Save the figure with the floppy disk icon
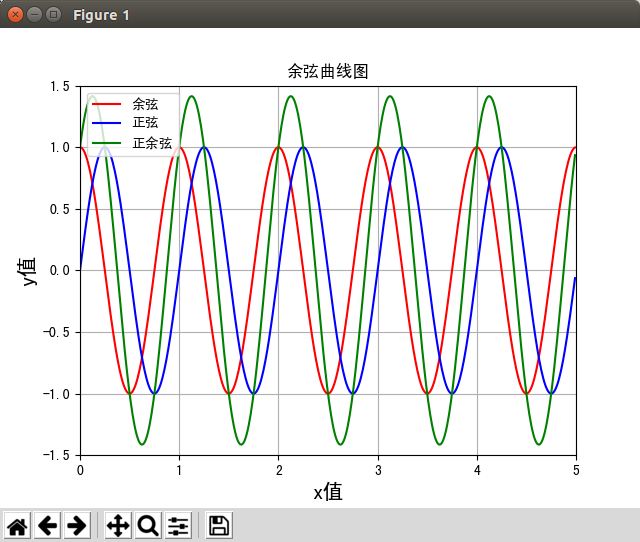 pyautogui.click(x=219, y=526)
